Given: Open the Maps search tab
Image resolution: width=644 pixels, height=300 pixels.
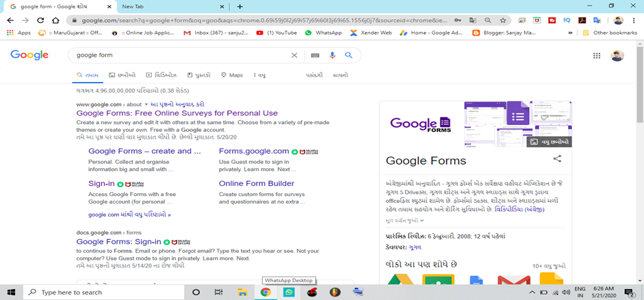Looking at the screenshot, I should (x=232, y=75).
